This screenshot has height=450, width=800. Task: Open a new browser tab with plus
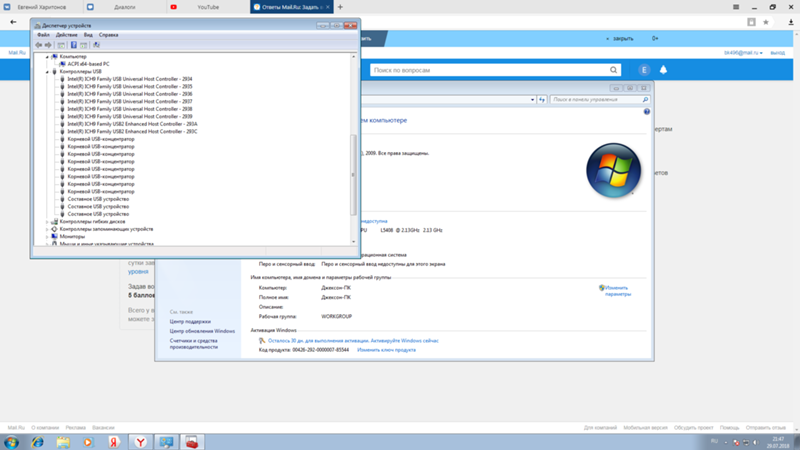click(340, 7)
